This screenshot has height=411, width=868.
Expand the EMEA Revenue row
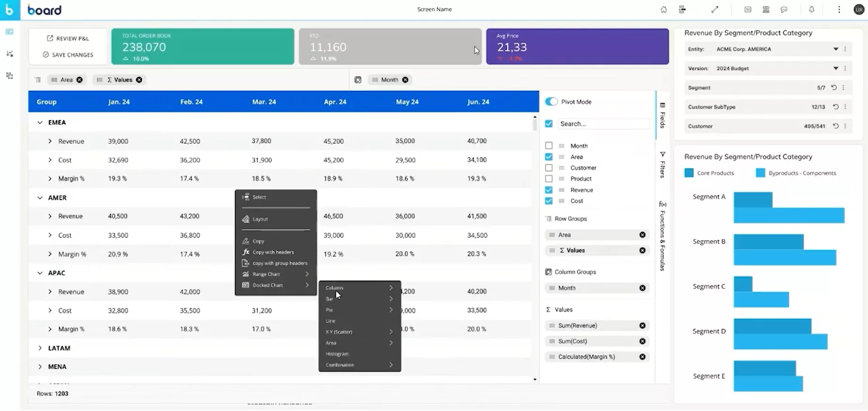50,141
